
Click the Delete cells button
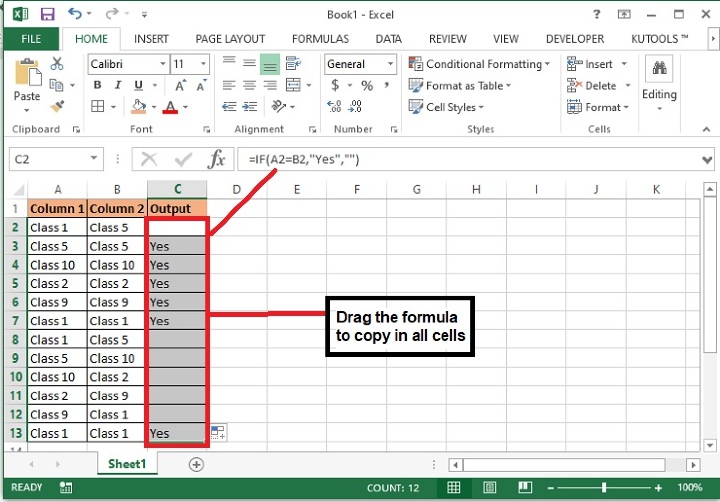[x=591, y=85]
